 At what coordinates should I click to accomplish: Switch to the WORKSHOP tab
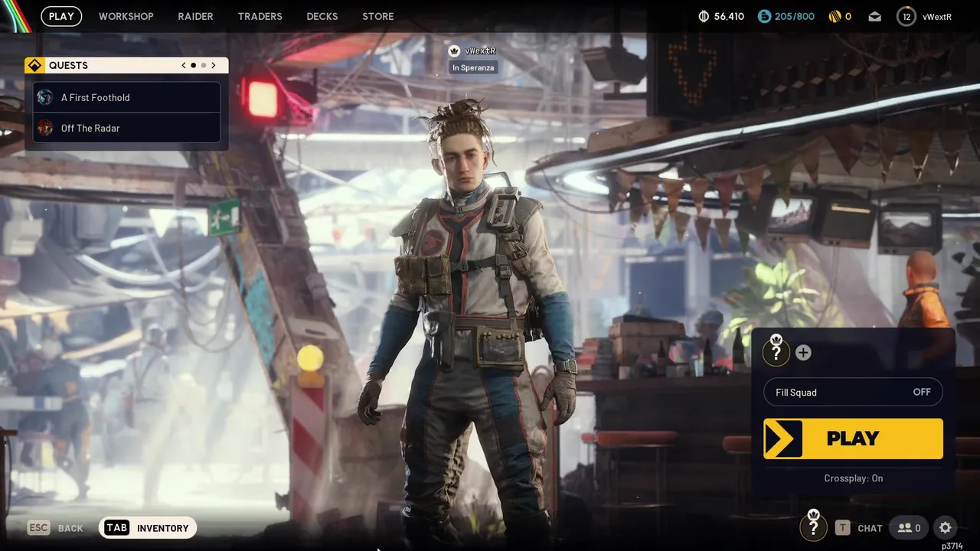tap(126, 16)
